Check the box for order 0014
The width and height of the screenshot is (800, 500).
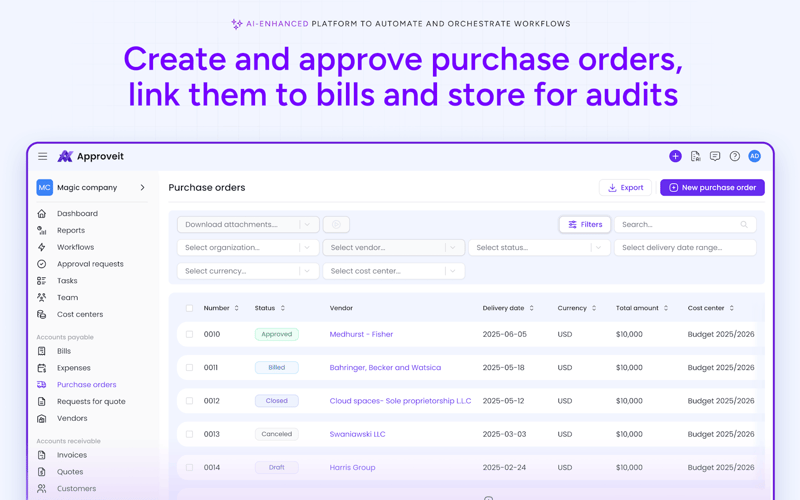coord(189,467)
